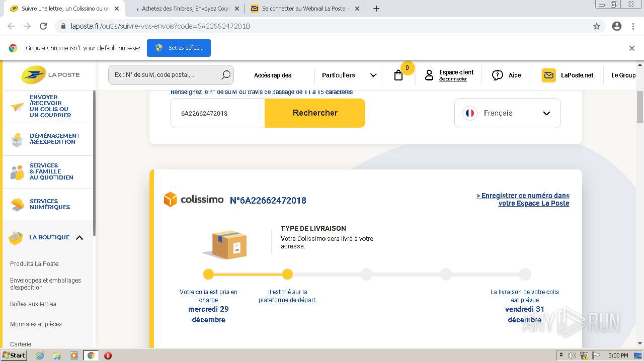Click the media player taskbar icon
Viewport: 644px width, 362px height.
click(x=74, y=355)
